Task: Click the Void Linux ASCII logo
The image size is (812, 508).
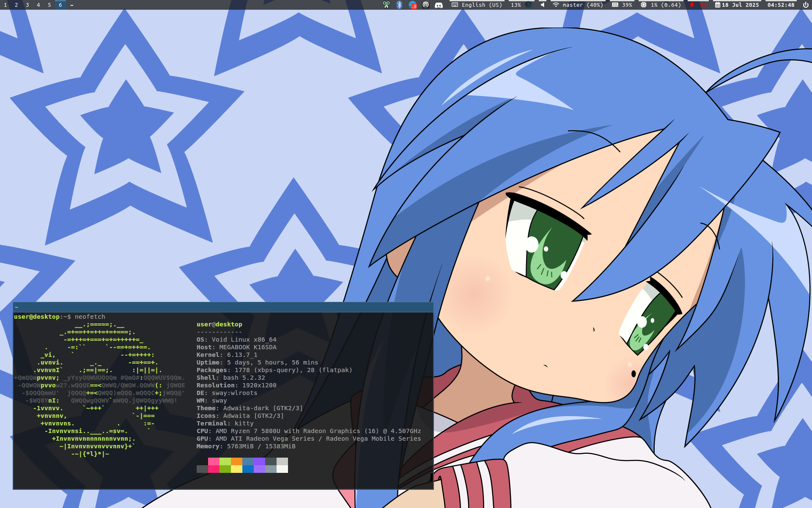Action: pos(99,389)
